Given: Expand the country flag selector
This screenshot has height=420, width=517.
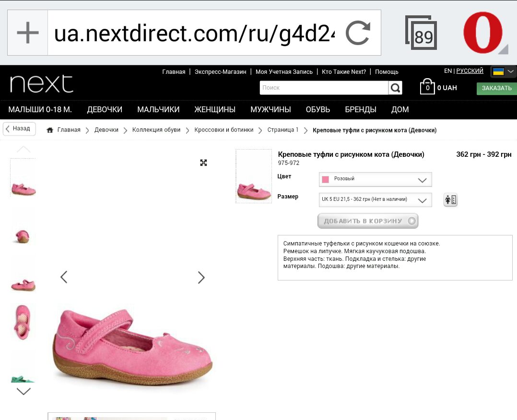Looking at the screenshot, I should 503,71.
